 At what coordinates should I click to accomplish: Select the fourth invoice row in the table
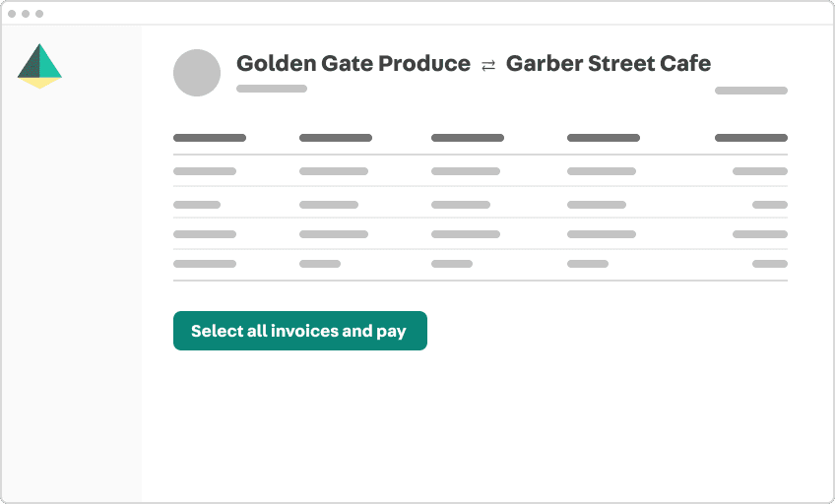point(481,264)
